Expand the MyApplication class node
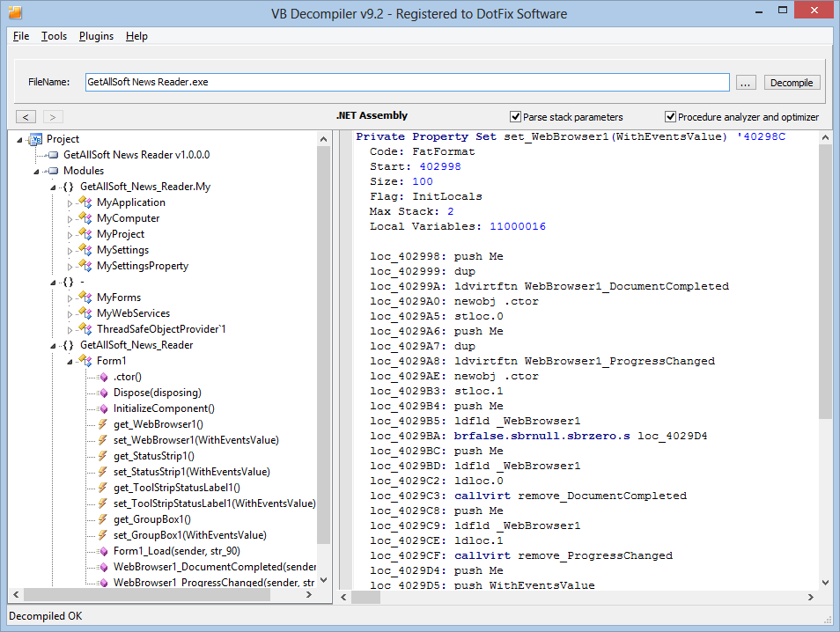Screen dimensions: 840x632 pyautogui.click(x=70, y=203)
